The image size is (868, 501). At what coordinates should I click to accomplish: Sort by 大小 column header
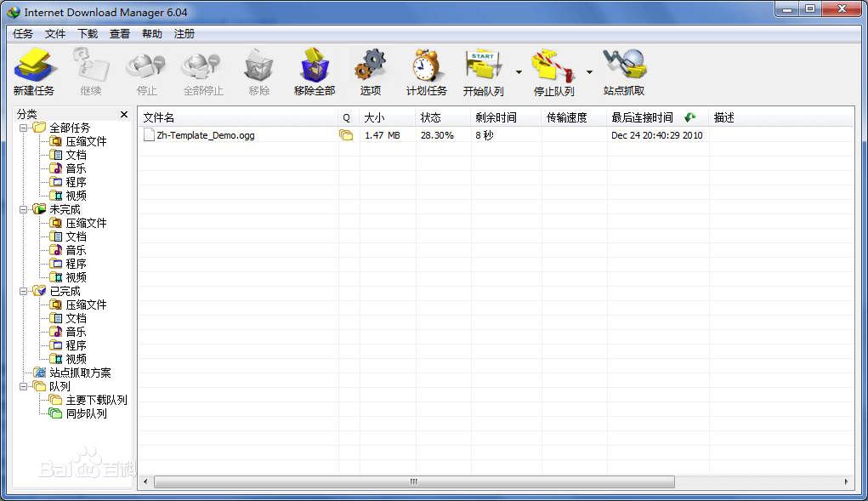pyautogui.click(x=388, y=117)
